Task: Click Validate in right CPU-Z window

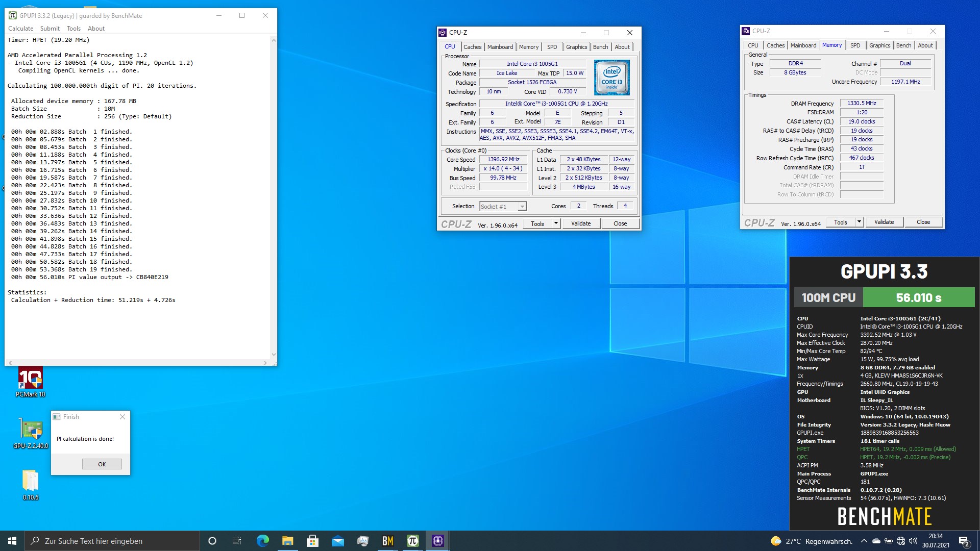Action: click(x=884, y=222)
